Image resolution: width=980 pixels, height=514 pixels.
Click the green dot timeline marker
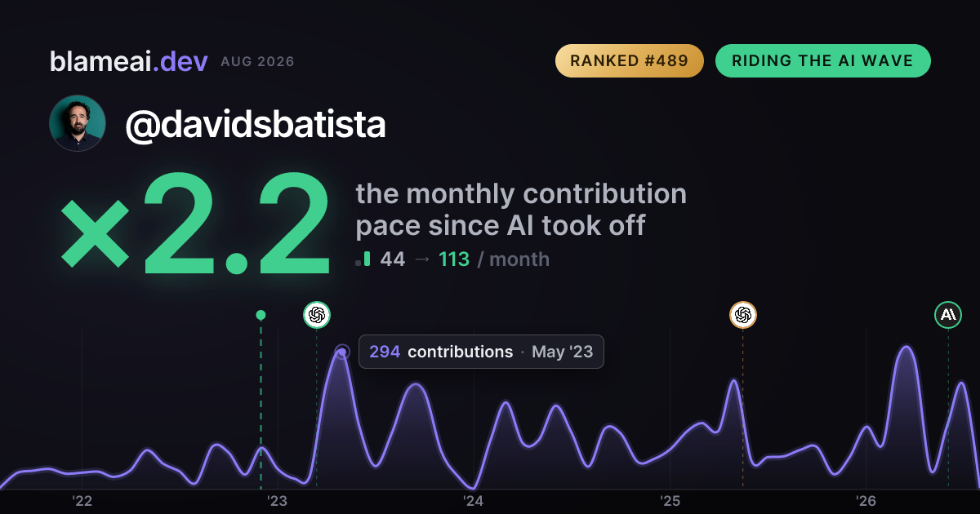(x=261, y=315)
